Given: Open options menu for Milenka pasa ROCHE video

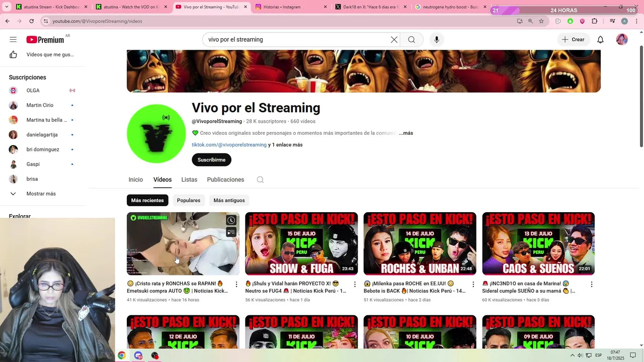Looking at the screenshot, I should tap(473, 285).
